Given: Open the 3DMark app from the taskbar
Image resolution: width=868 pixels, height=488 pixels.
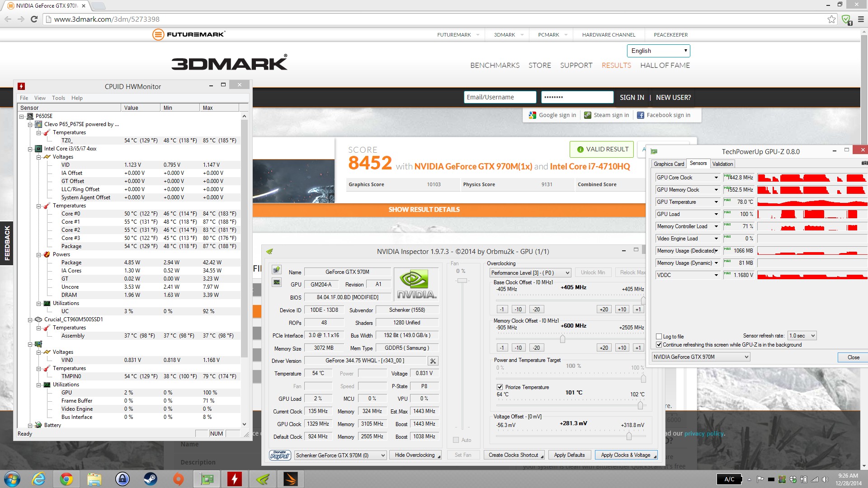Looking at the screenshot, I should (x=291, y=479).
